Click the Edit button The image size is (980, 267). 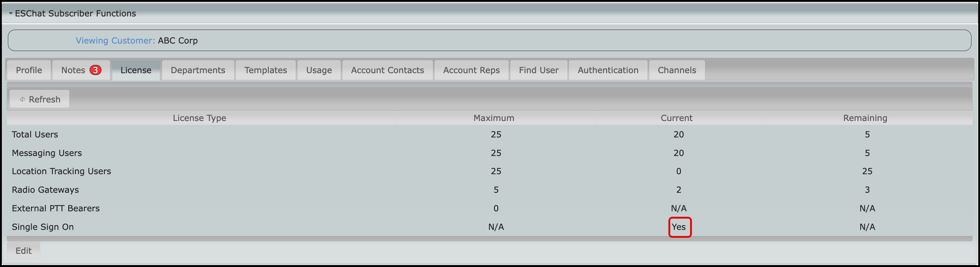click(24, 251)
